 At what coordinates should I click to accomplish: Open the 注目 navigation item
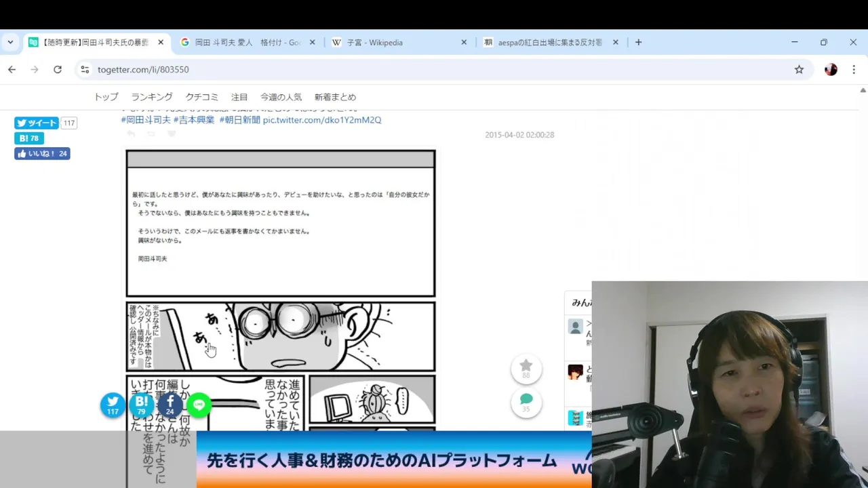239,97
